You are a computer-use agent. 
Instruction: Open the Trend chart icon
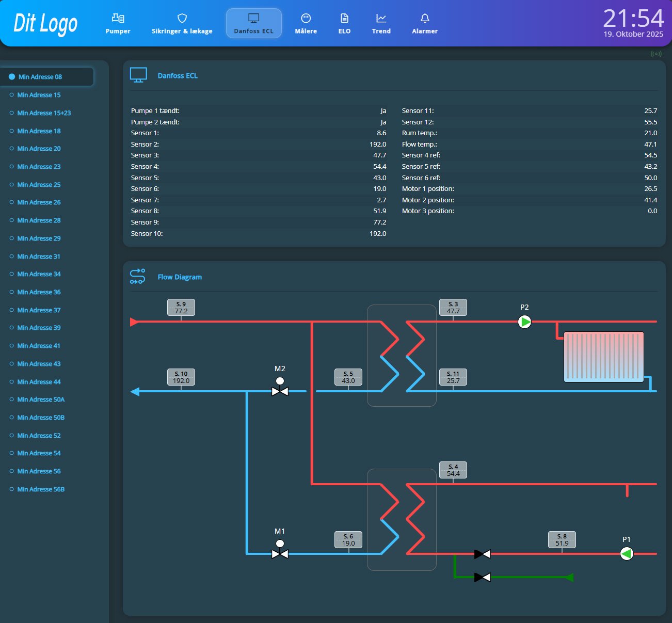381,19
